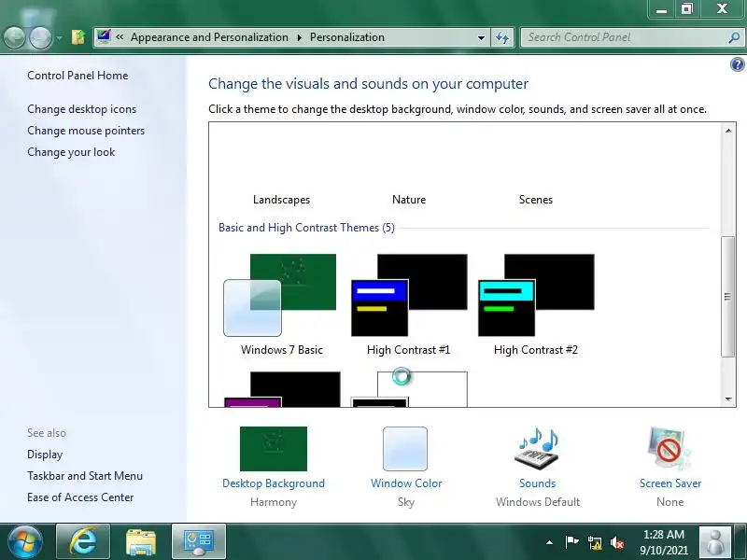Click the None screen saver text
747x560 pixels.
coord(669,502)
